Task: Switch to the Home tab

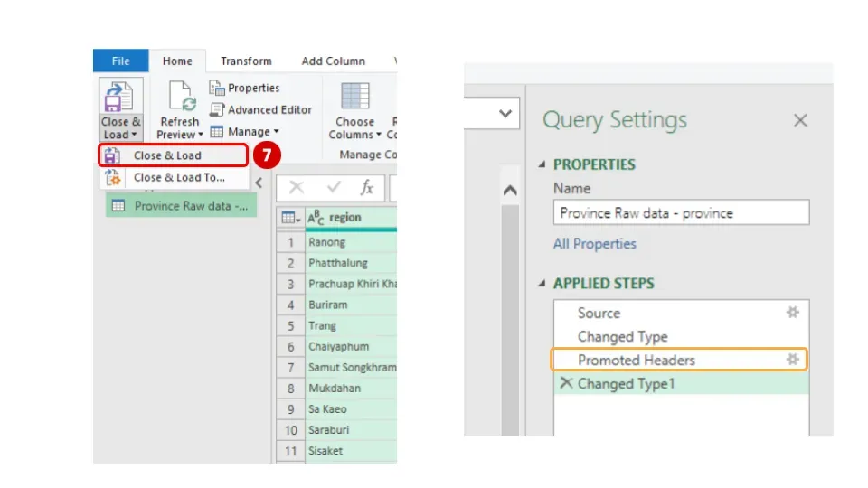Action: pos(177,61)
